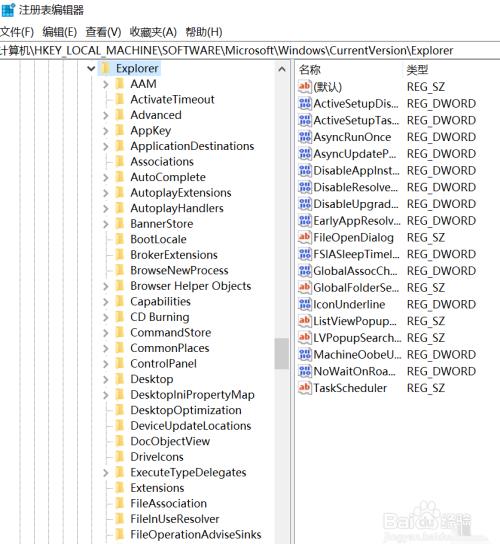Click the NoWaitOnRoa... DWORD icon
500x544 pixels.
[x=304, y=371]
